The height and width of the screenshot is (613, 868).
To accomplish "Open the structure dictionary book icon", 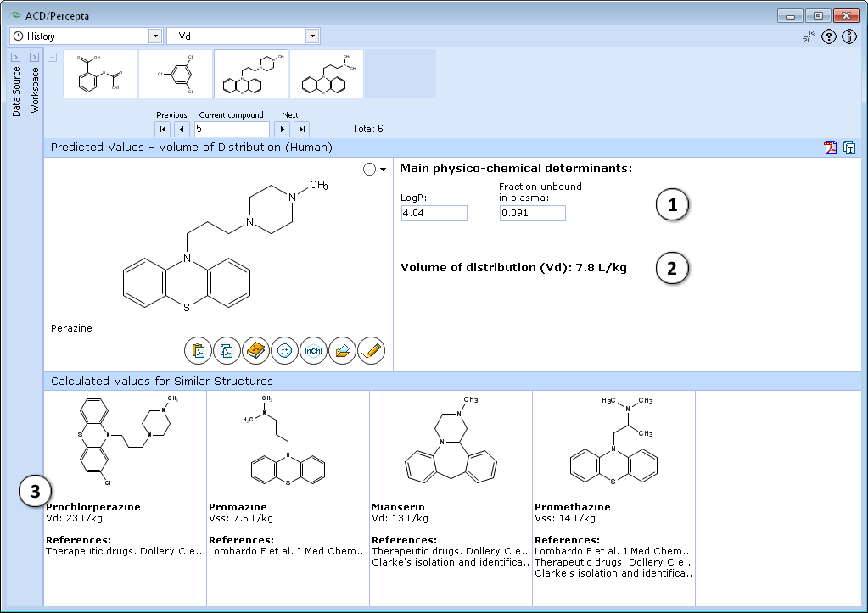I will [x=255, y=351].
